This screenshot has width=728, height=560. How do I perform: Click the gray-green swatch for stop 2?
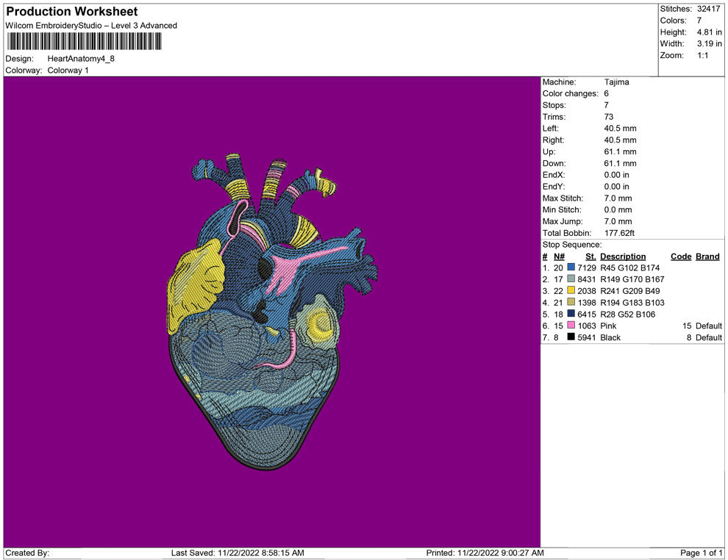(x=571, y=279)
